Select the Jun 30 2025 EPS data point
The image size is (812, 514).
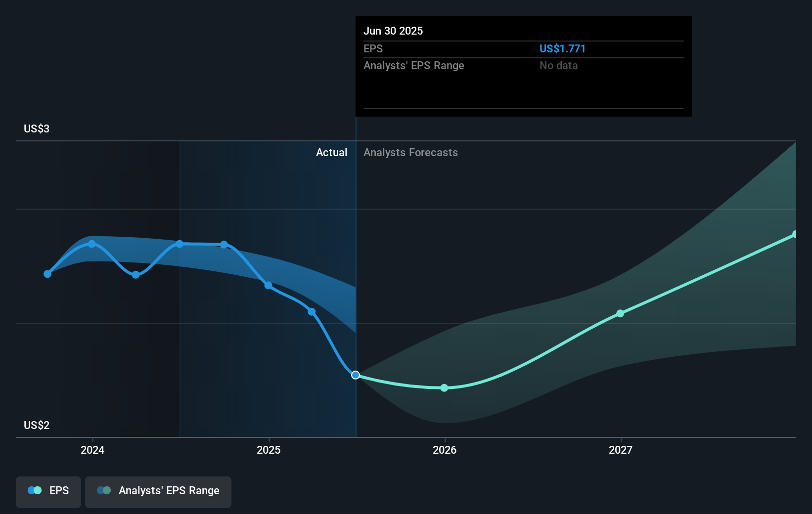pos(356,375)
